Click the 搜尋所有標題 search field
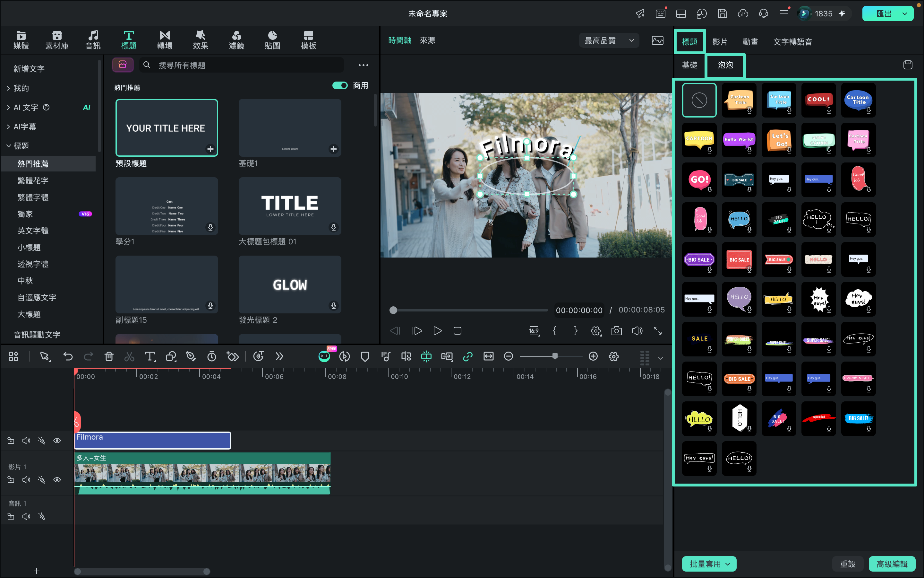 pos(241,65)
